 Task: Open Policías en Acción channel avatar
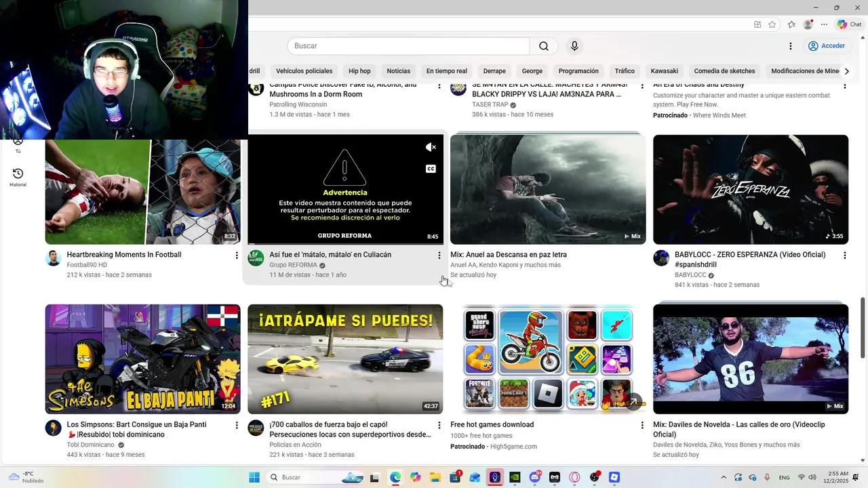coord(256,428)
